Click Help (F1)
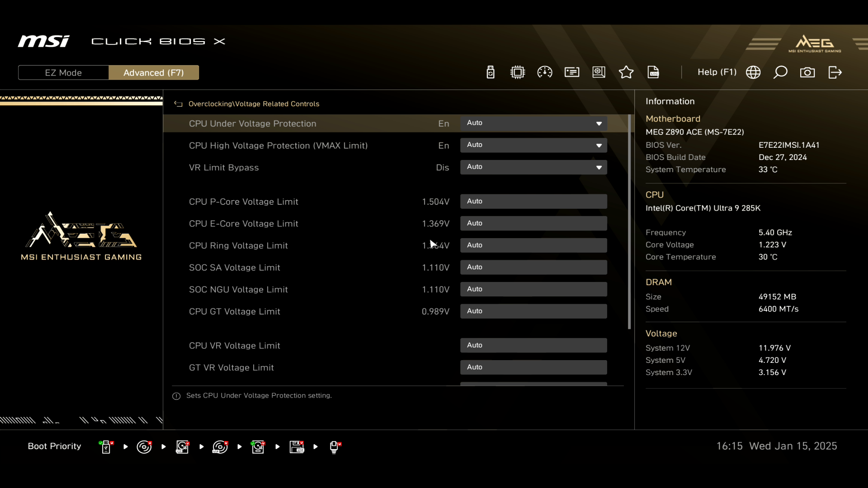The width and height of the screenshot is (868, 488). click(x=717, y=72)
